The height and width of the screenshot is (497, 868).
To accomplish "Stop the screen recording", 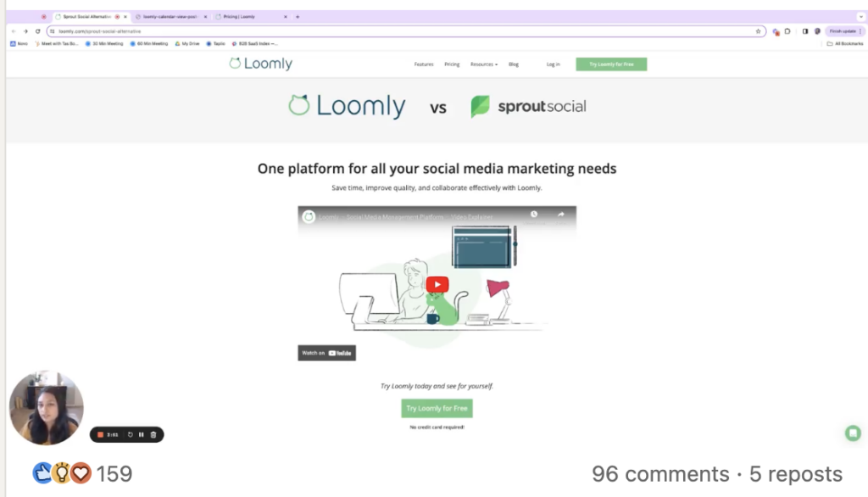I will tap(100, 435).
